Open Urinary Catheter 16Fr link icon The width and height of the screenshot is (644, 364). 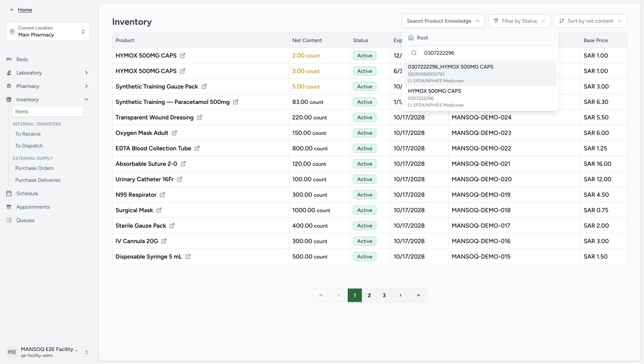(180, 179)
